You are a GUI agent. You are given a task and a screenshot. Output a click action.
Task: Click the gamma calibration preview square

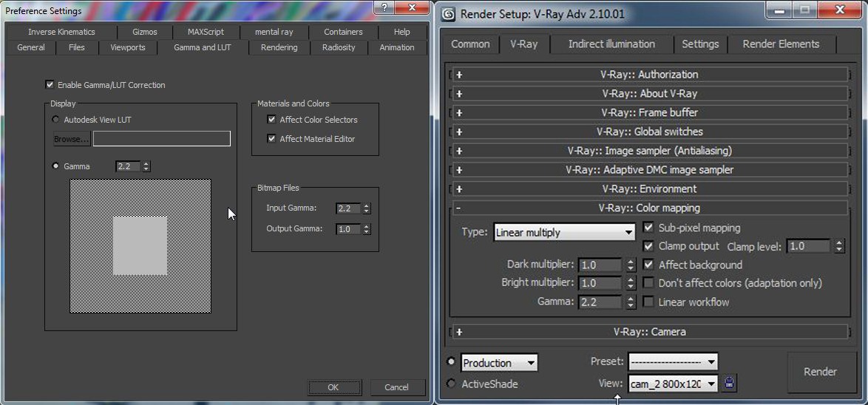tap(140, 245)
